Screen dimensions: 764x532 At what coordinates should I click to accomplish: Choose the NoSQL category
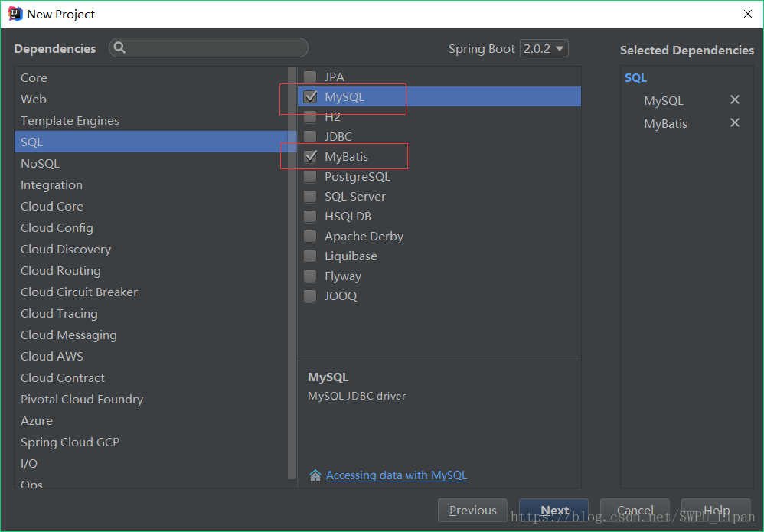(x=151, y=163)
